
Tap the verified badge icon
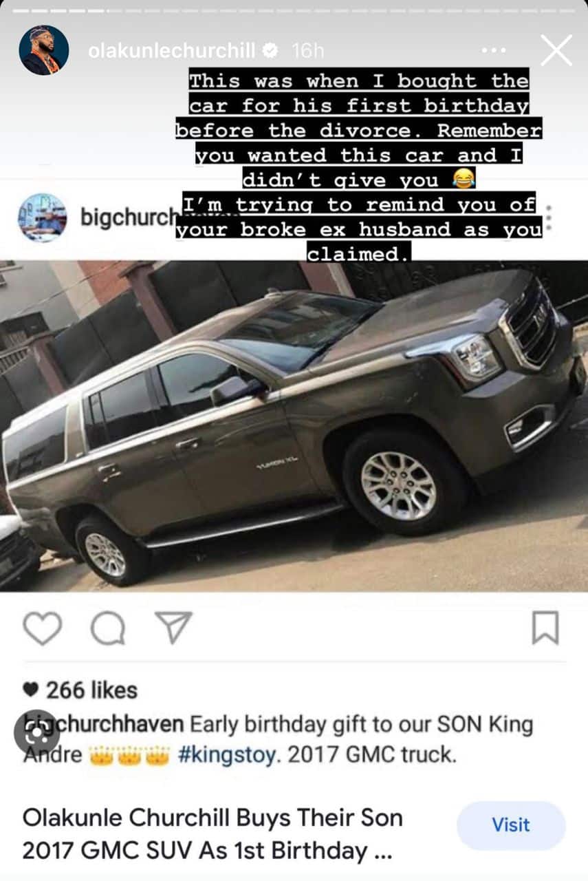[x=270, y=50]
